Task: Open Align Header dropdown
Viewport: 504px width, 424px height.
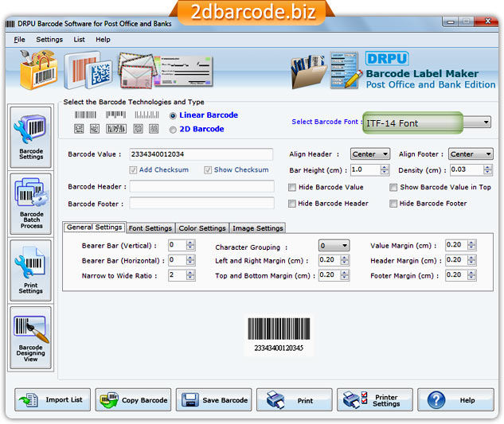Action: pos(370,154)
